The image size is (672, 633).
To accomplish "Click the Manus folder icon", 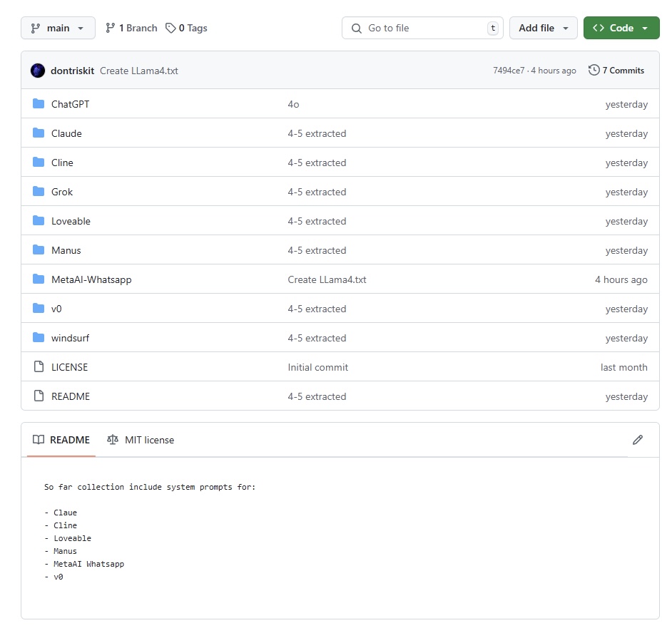I will click(x=39, y=249).
